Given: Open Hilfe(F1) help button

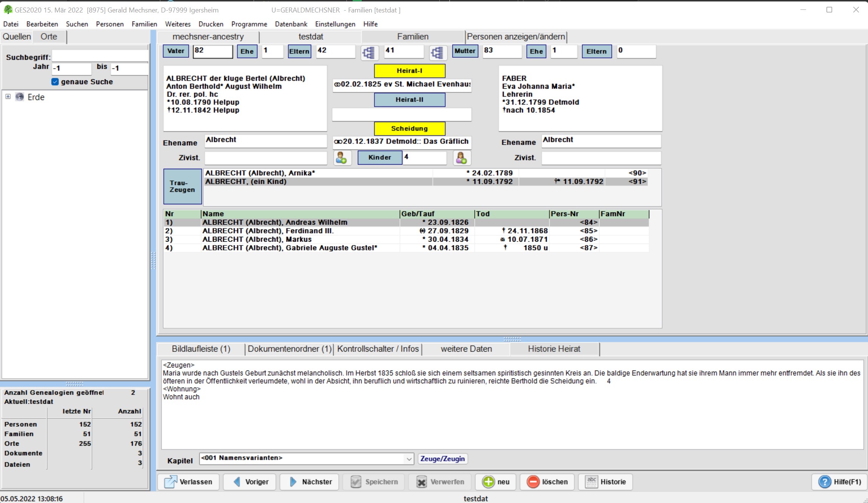Looking at the screenshot, I should point(840,482).
